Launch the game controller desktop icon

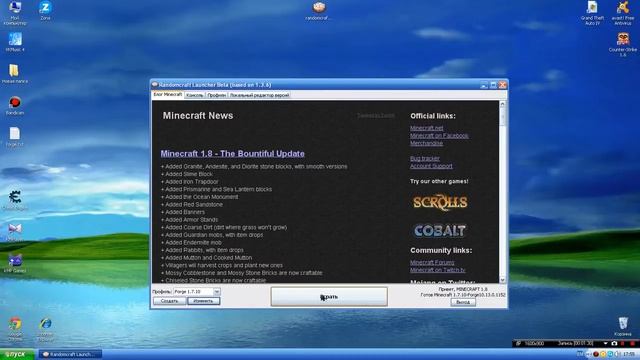[x=15, y=263]
